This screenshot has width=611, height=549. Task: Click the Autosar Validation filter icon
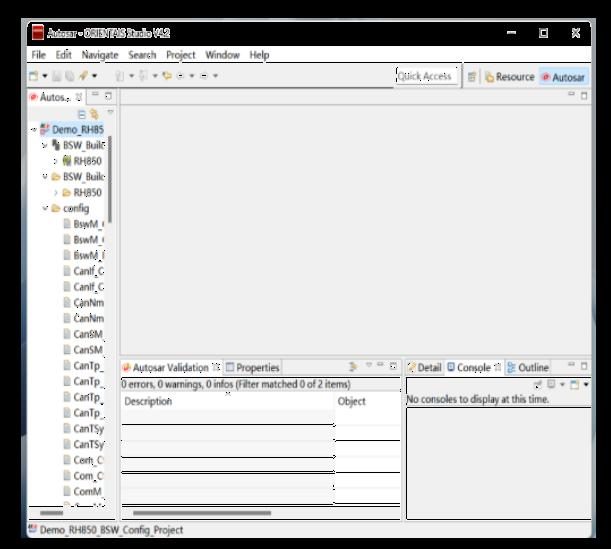[x=353, y=367]
